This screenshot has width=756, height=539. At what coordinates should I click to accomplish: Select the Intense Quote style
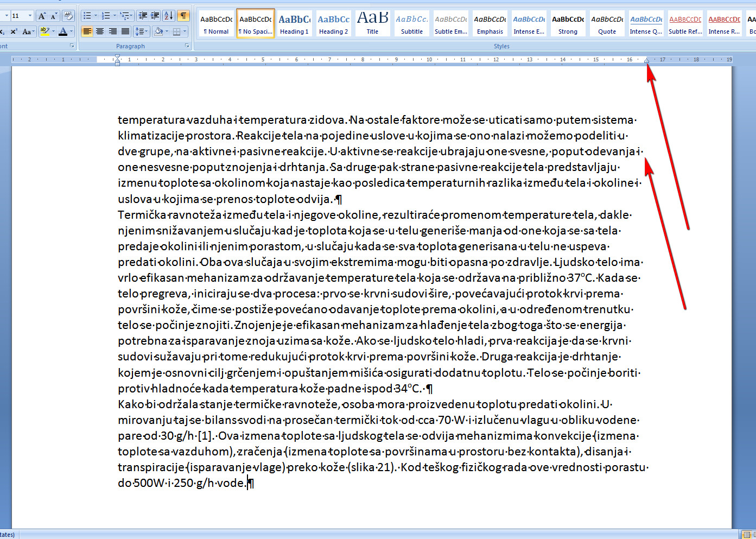click(646, 23)
